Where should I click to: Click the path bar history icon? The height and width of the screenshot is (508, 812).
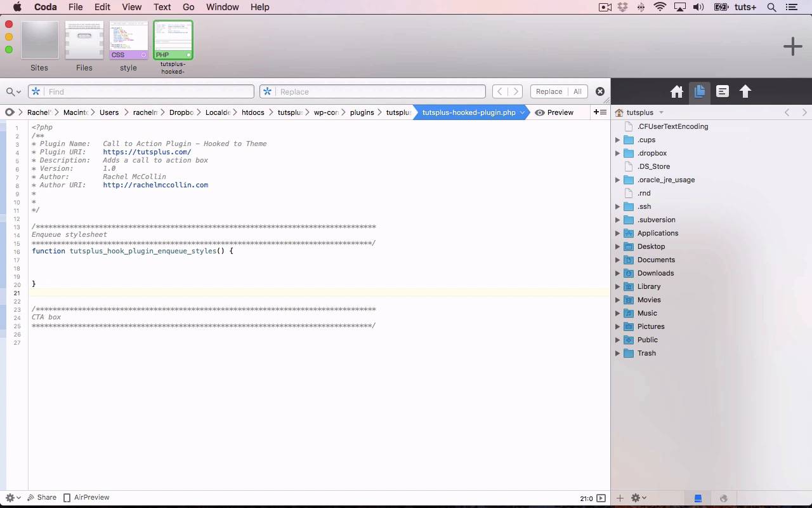(x=10, y=112)
